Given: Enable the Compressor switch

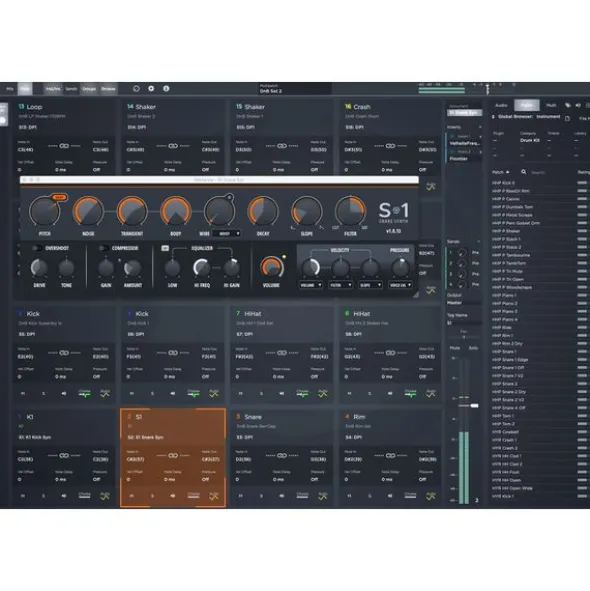Looking at the screenshot, I should click(x=104, y=248).
